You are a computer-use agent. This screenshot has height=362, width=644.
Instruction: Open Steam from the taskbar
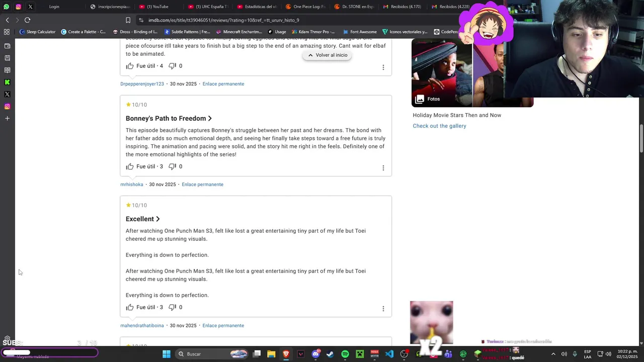(x=330, y=354)
